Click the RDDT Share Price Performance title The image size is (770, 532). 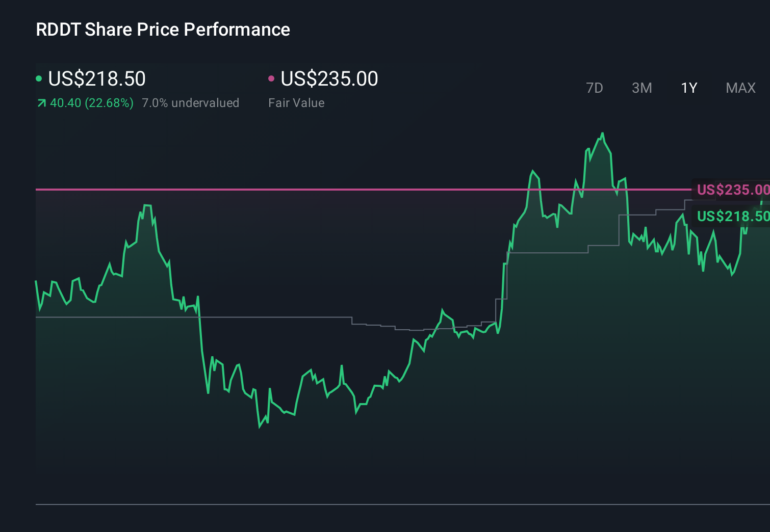162,30
